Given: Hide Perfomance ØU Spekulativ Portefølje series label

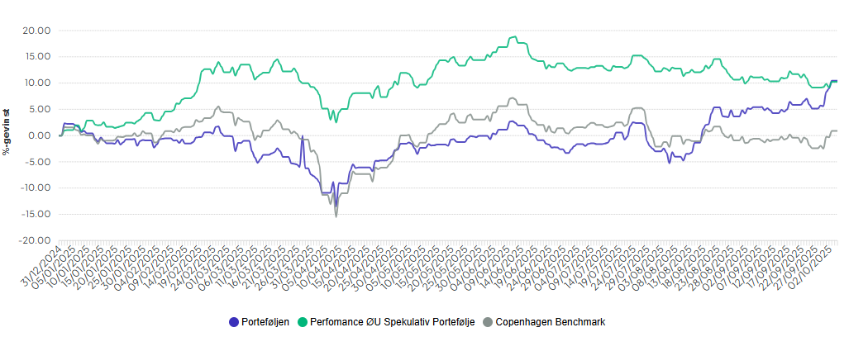Looking at the screenshot, I should point(392,322).
